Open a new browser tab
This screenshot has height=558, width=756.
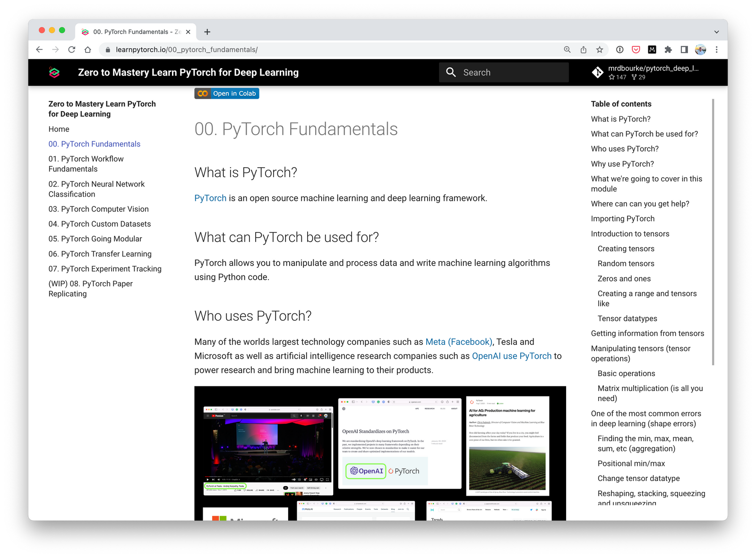coord(207,31)
